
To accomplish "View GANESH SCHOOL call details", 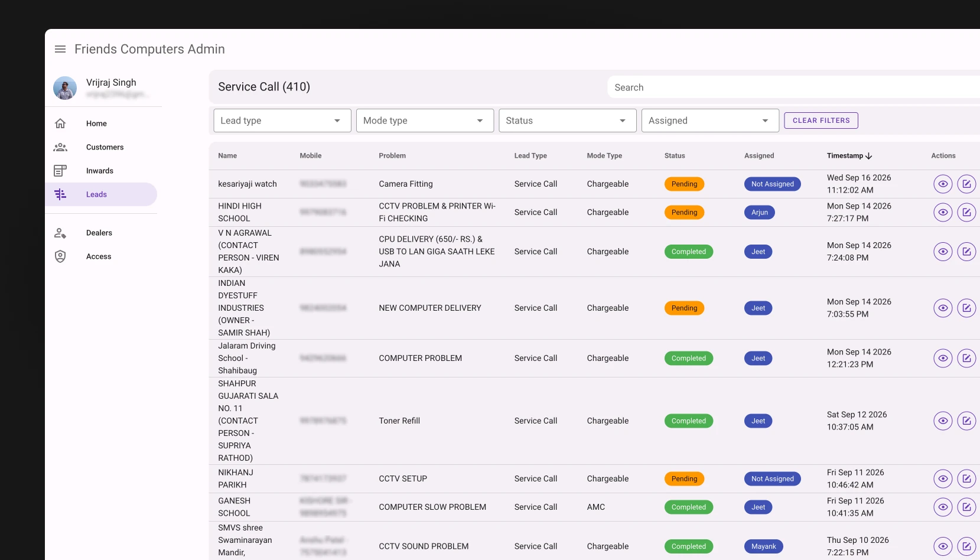I will coord(943,507).
